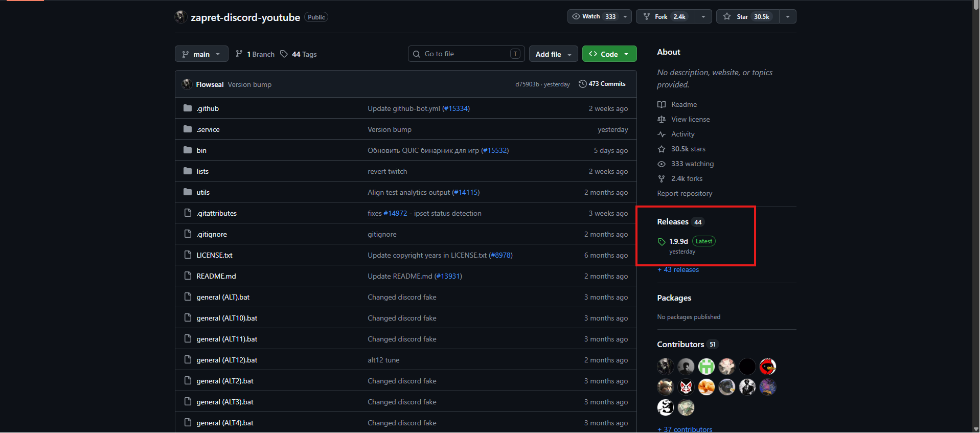Open the .github folder icon
The width and height of the screenshot is (980, 433).
coord(188,108)
